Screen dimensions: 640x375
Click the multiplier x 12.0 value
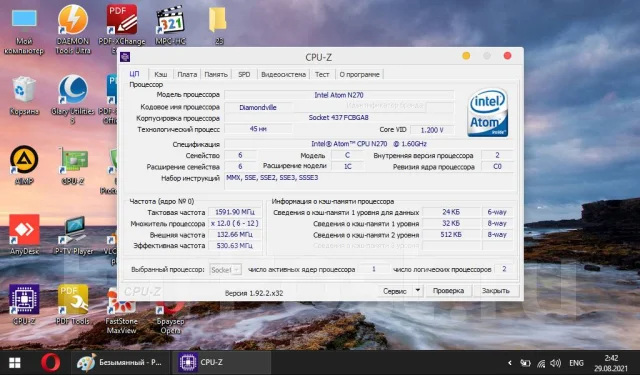pyautogui.click(x=235, y=223)
